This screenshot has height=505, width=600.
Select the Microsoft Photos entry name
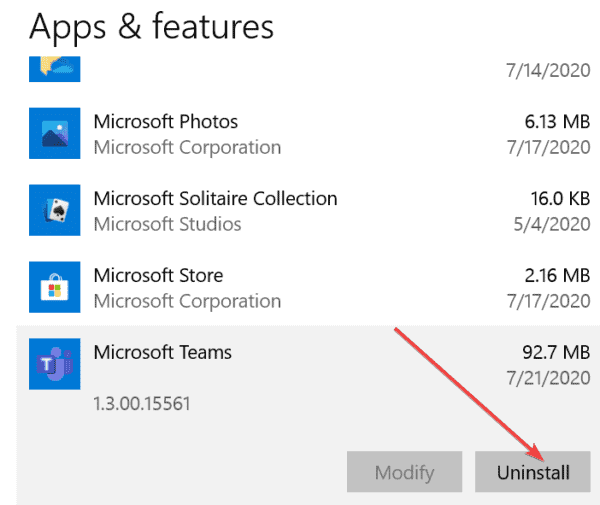click(166, 122)
